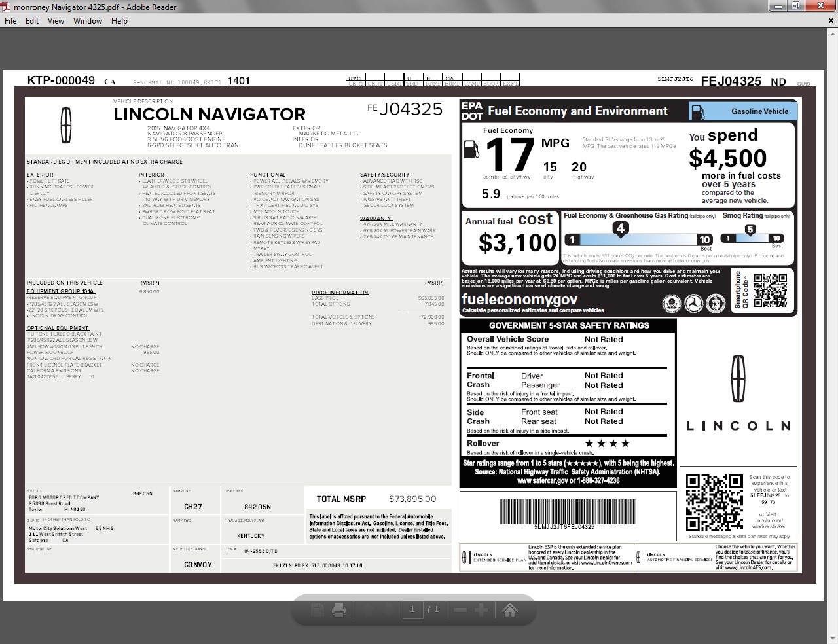Click the home icon in floating toolbar
The width and height of the screenshot is (838, 644).
510,611
